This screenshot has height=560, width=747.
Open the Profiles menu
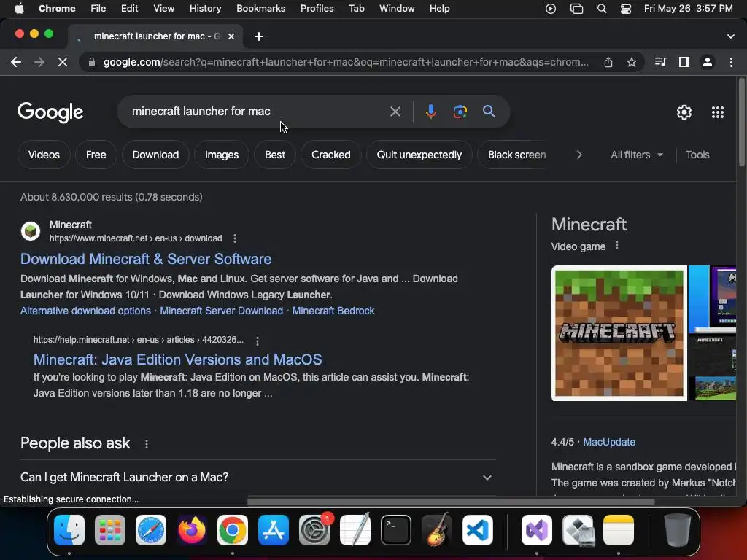pos(317,9)
